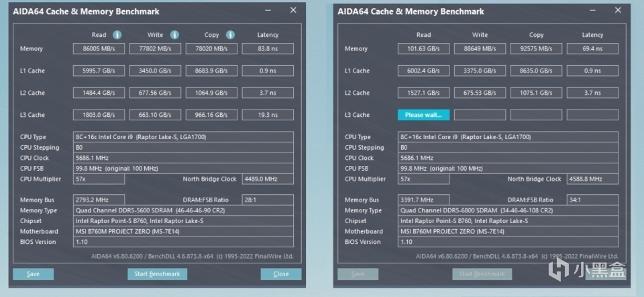644x297 pixels.
Task: Select DRAM:FSB Ratio value 34:1
Action: [x=592, y=200]
